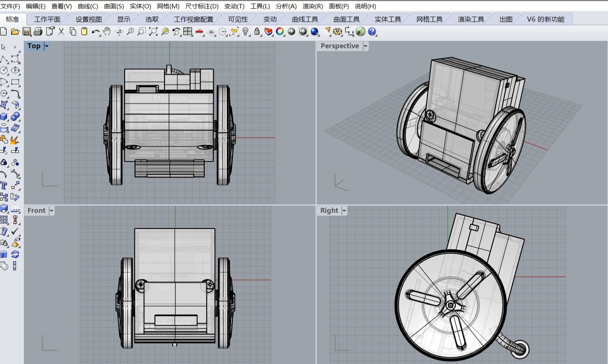Open the color wheel icon
Viewport: 608px width, 364px height.
(x=280, y=32)
